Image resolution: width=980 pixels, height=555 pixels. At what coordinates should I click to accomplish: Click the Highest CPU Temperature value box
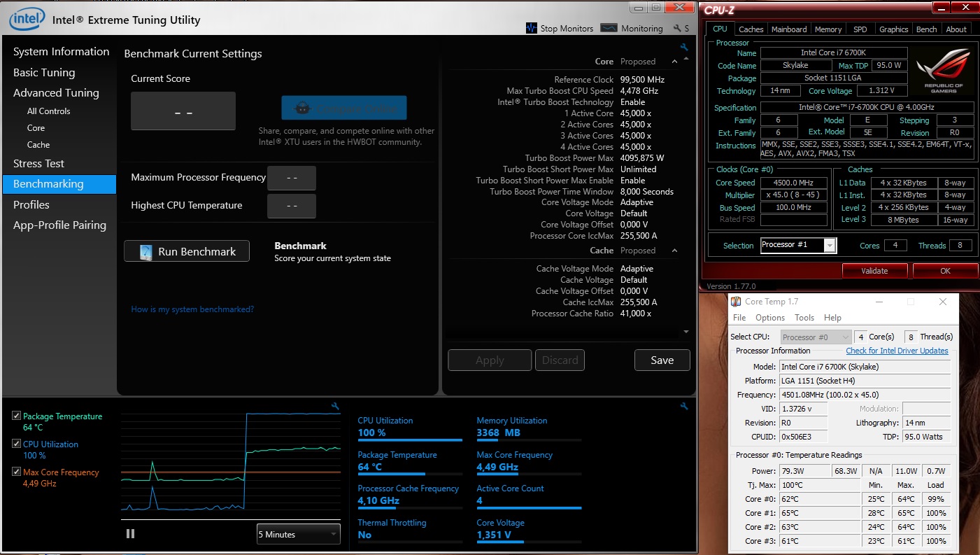pos(292,206)
